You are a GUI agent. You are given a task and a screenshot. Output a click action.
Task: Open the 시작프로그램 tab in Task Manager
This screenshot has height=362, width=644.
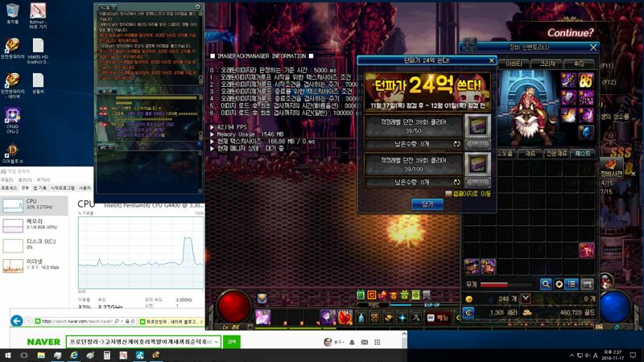click(x=63, y=188)
